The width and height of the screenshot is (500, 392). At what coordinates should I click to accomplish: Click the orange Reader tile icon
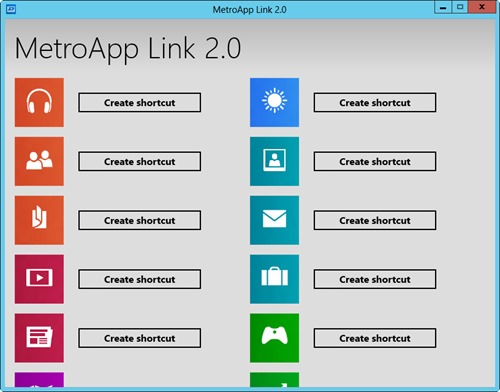pos(39,220)
